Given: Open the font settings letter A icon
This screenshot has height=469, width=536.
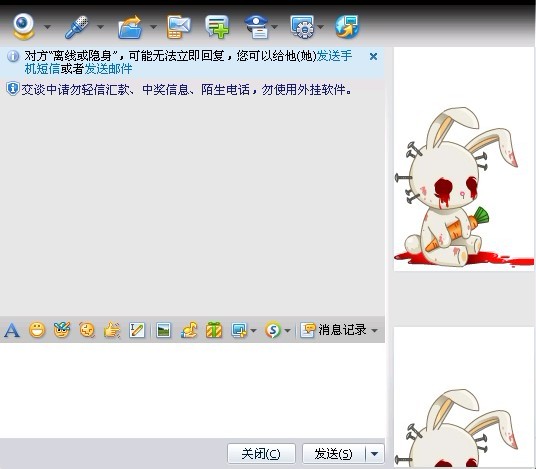Looking at the screenshot, I should tap(12, 330).
